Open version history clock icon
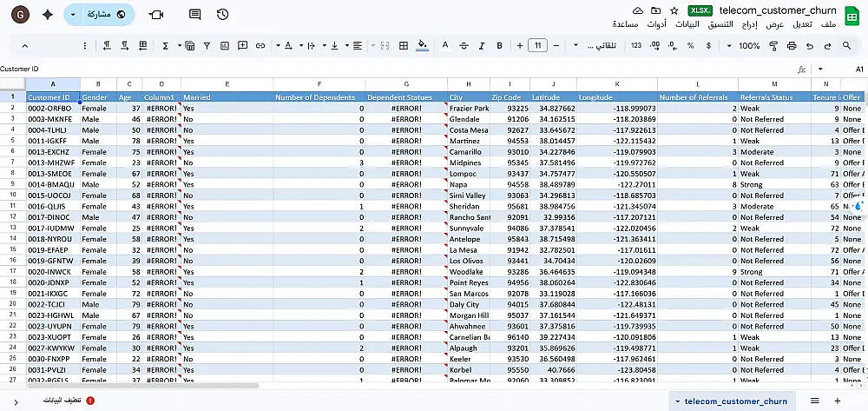This screenshot has height=411, width=868. coord(223,14)
